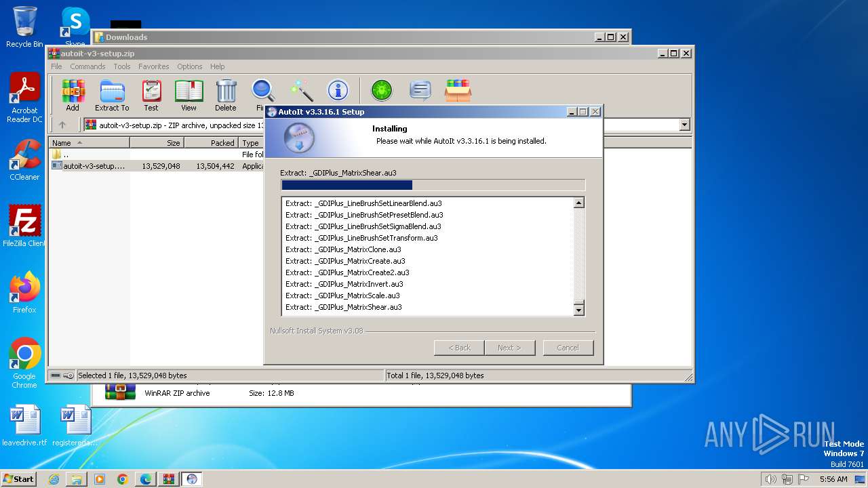Click the disabled < Back button
The width and height of the screenshot is (868, 488).
point(459,348)
